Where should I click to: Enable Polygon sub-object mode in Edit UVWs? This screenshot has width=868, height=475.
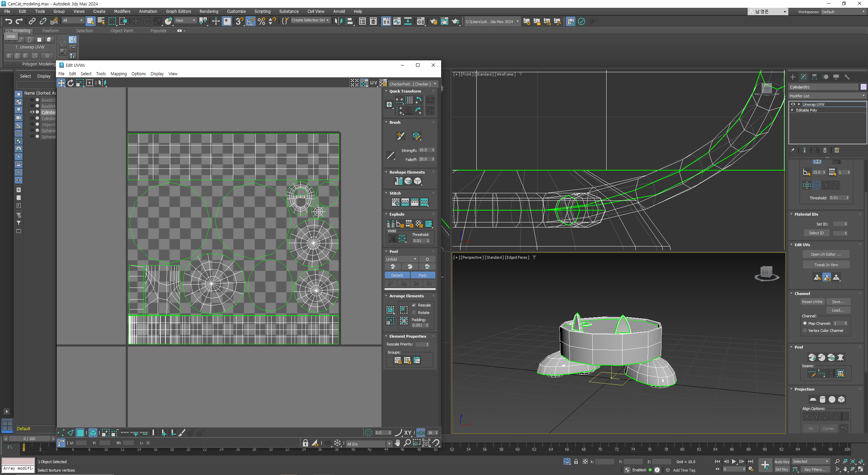tap(80, 433)
